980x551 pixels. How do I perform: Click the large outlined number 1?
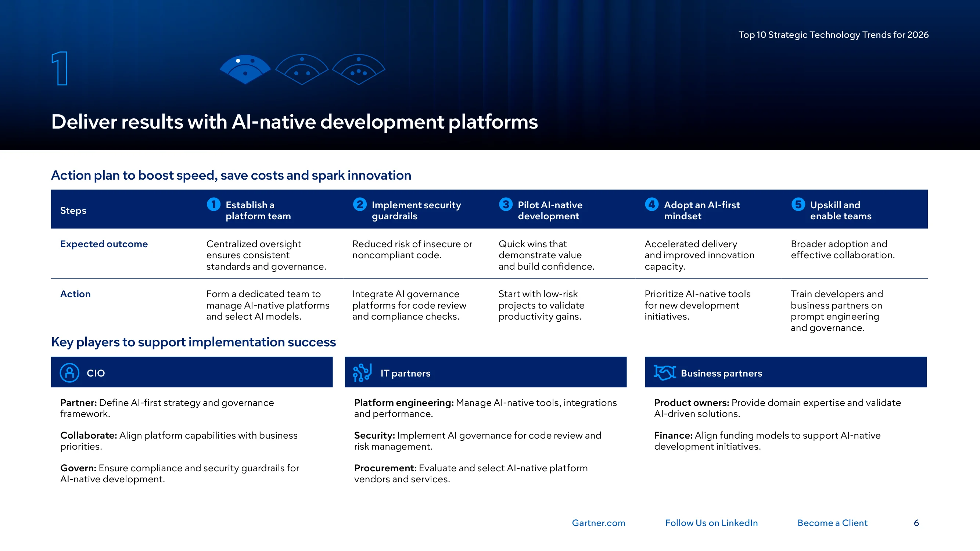pyautogui.click(x=60, y=68)
